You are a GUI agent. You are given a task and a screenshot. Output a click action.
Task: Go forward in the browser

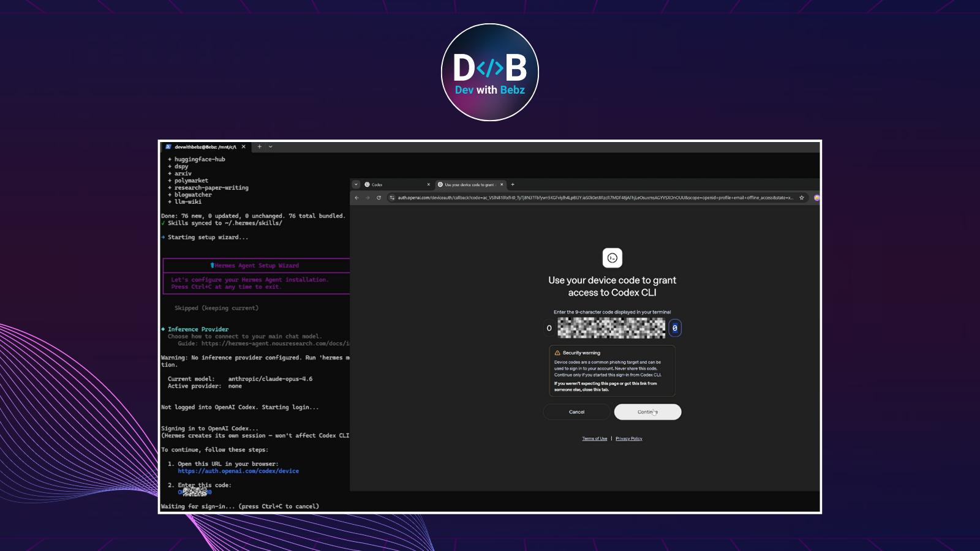(367, 198)
